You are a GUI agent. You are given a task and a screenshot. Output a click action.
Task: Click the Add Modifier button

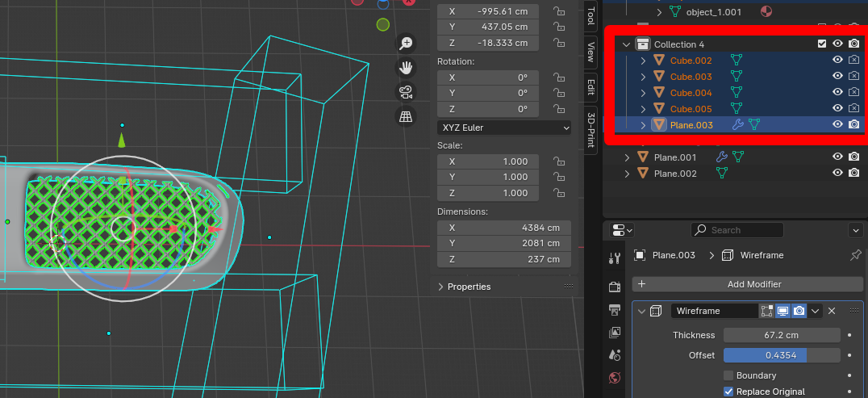747,284
